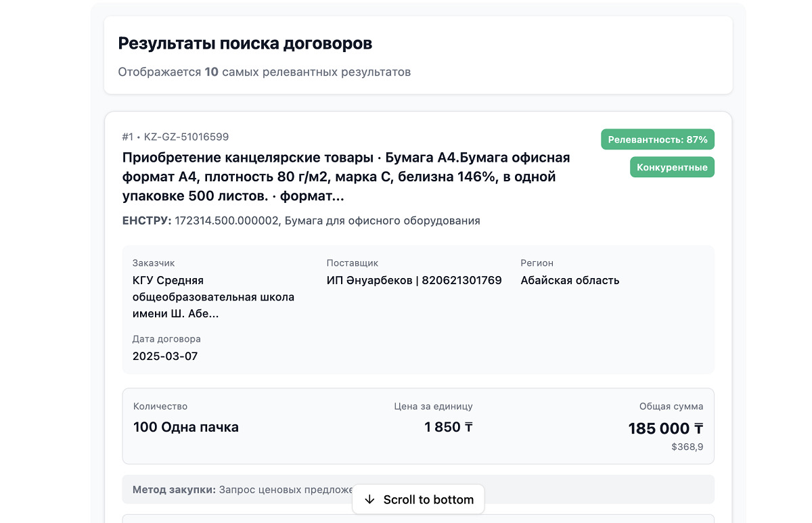Image resolution: width=812 pixels, height=523 pixels.
Task: Click the down arrow icon in Scroll to bottom
Action: (369, 500)
